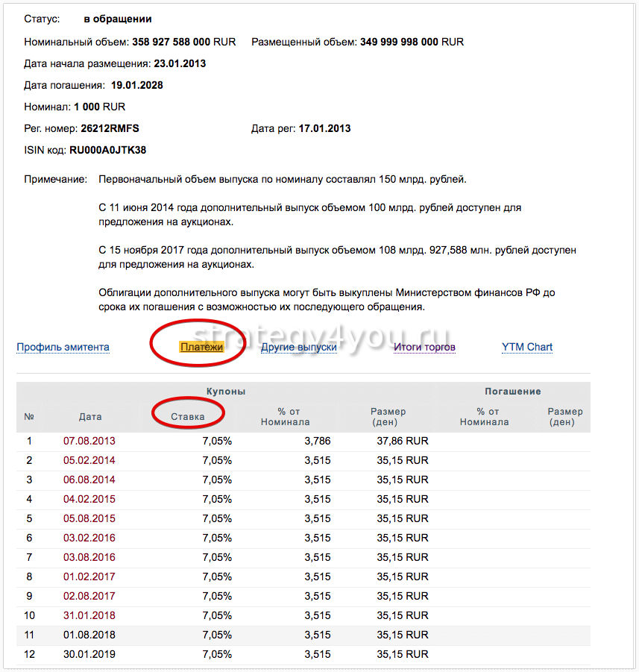The image size is (639, 672).
Task: Go to the Итоги торгов link
Action: 424,347
